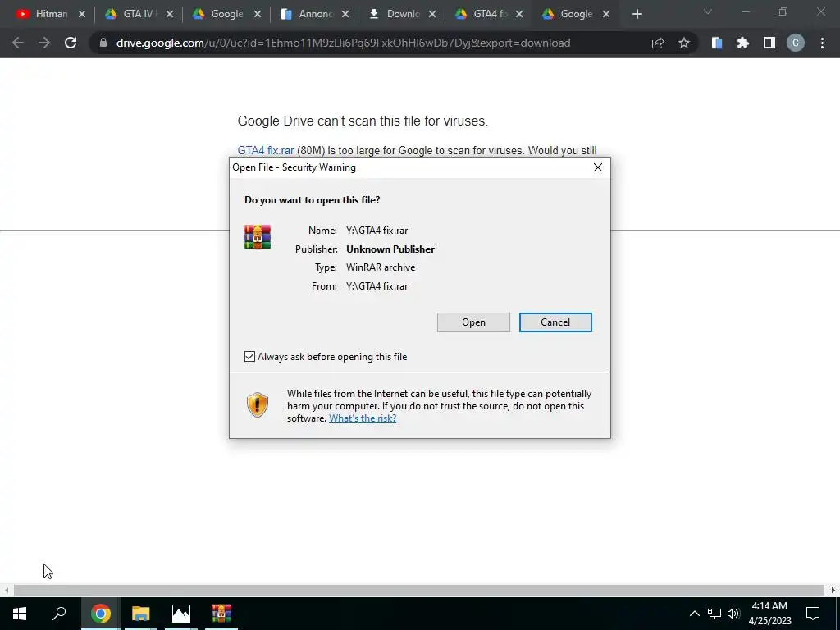Screen dimensions: 840x630
Task: Open the Chrome three-dot menu
Action: click(x=822, y=43)
